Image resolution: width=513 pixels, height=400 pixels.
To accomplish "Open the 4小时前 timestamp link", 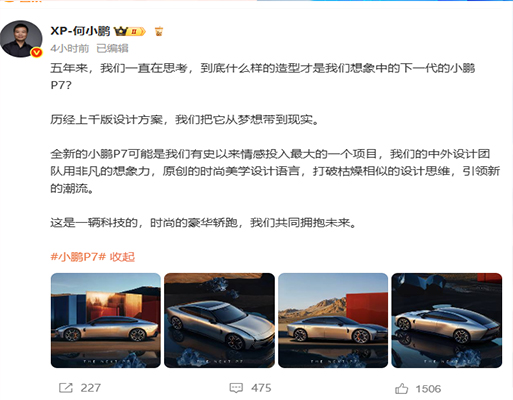I will click(70, 49).
